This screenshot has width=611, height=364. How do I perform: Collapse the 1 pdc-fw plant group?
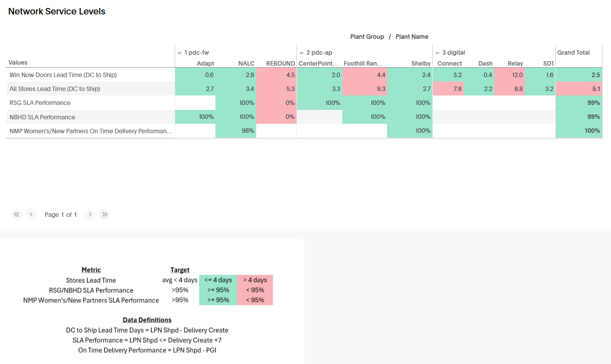pyautogui.click(x=180, y=53)
